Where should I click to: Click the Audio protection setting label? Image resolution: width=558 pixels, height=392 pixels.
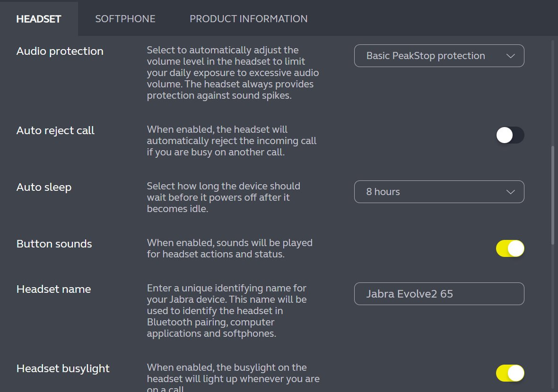[x=60, y=51]
